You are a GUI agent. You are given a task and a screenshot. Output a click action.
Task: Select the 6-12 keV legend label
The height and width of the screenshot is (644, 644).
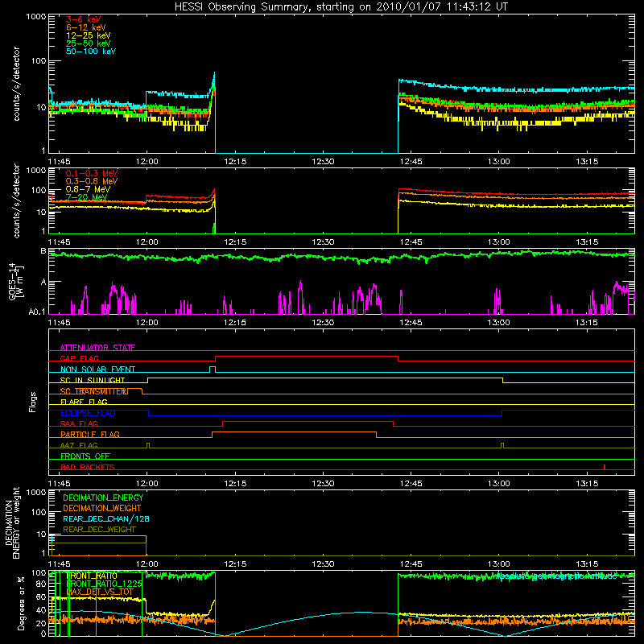86,27
